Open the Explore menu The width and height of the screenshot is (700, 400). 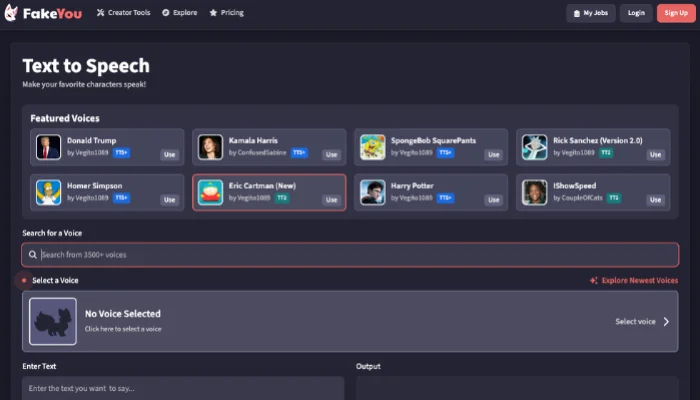[x=179, y=12]
